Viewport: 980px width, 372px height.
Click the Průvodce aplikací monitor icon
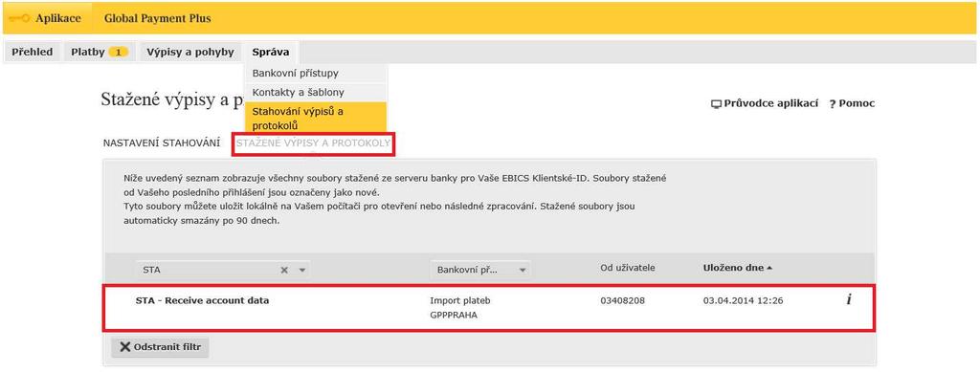tap(716, 103)
